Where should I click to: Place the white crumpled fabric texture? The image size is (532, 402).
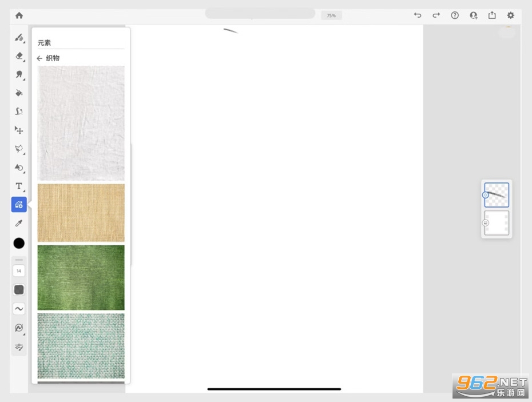(x=81, y=123)
